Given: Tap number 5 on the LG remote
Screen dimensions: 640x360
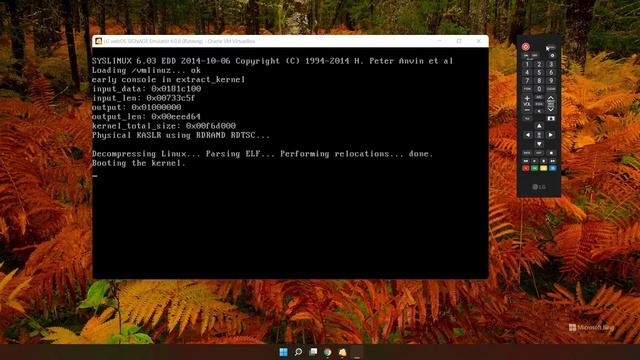Looking at the screenshot, I should [539, 72].
